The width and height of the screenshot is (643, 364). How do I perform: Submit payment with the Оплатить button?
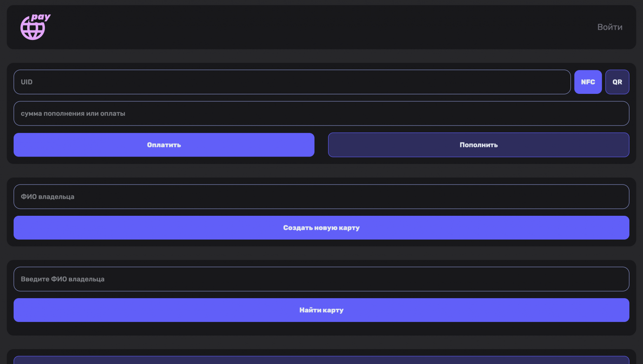(164, 145)
